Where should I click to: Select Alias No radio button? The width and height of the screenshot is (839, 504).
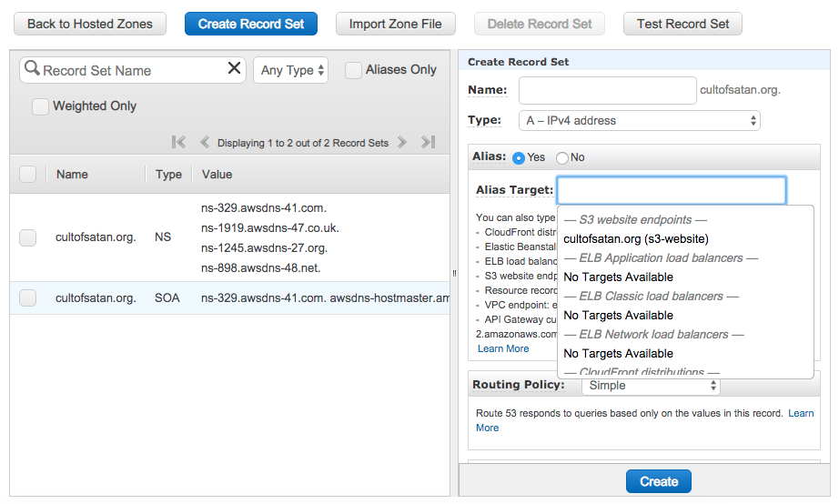(x=562, y=157)
